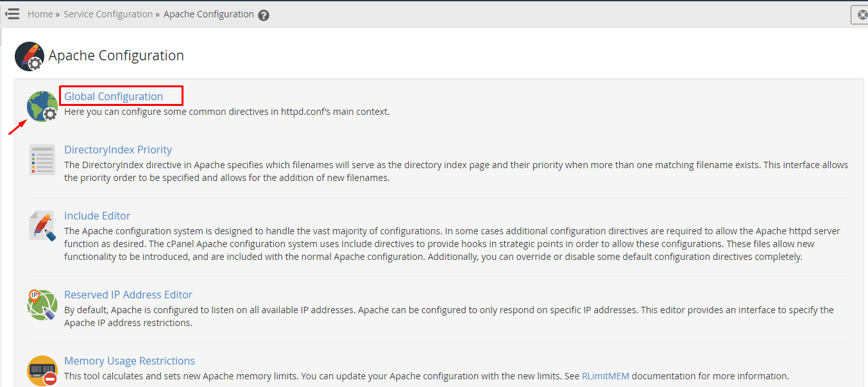Click the Apache feather logo icon
Image resolution: width=868 pixels, height=387 pixels.
[x=30, y=56]
